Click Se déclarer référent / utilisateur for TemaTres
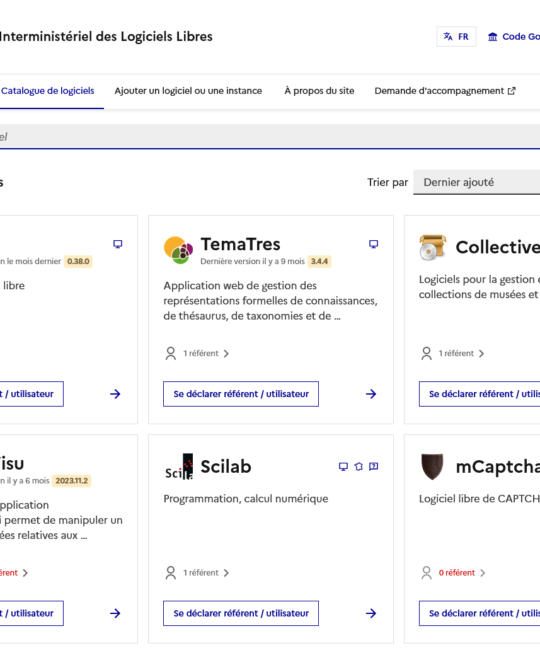540x648 pixels. pyautogui.click(x=241, y=394)
